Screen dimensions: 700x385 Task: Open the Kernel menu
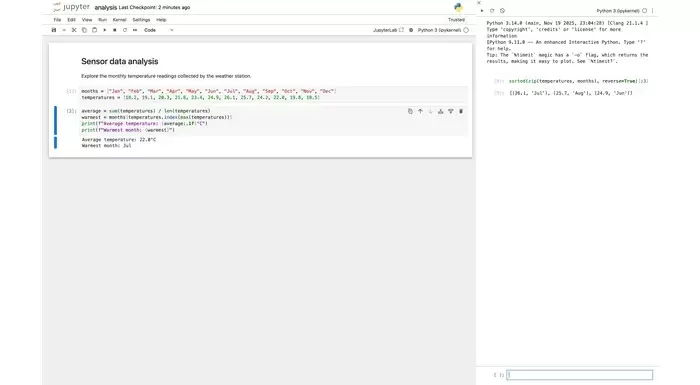(x=119, y=20)
